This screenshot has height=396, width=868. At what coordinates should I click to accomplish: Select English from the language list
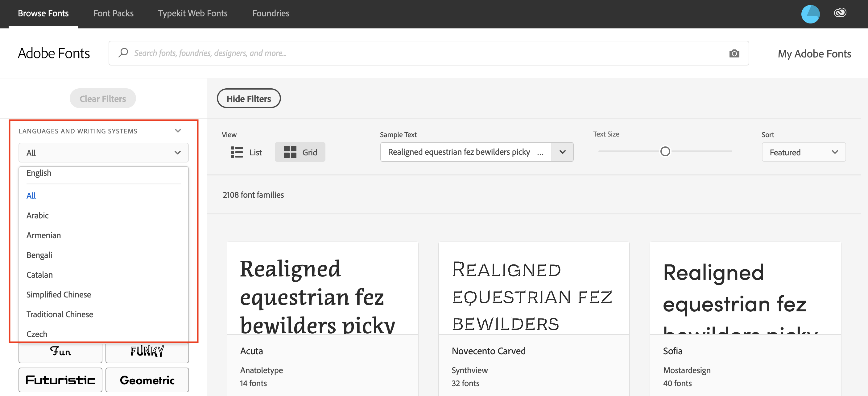38,173
